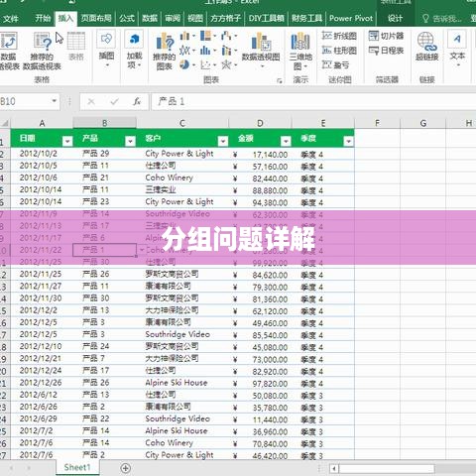This screenshot has width=476, height=476.
Task: Open the Illustrations (插图) menu
Action: [x=106, y=50]
